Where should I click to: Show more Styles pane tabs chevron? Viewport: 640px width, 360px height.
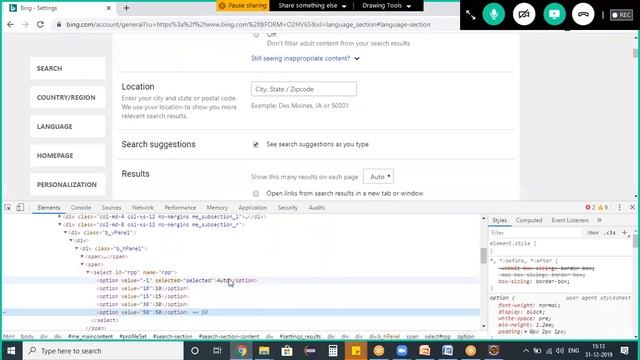click(x=599, y=220)
